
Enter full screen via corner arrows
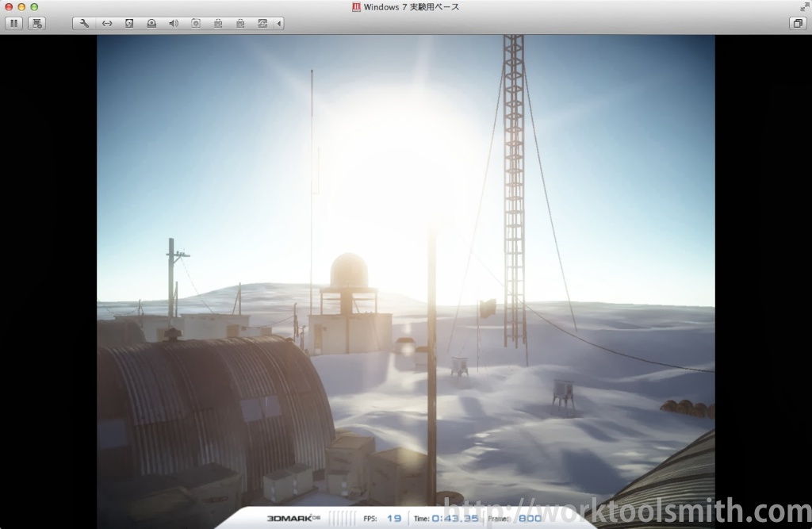(804, 6)
